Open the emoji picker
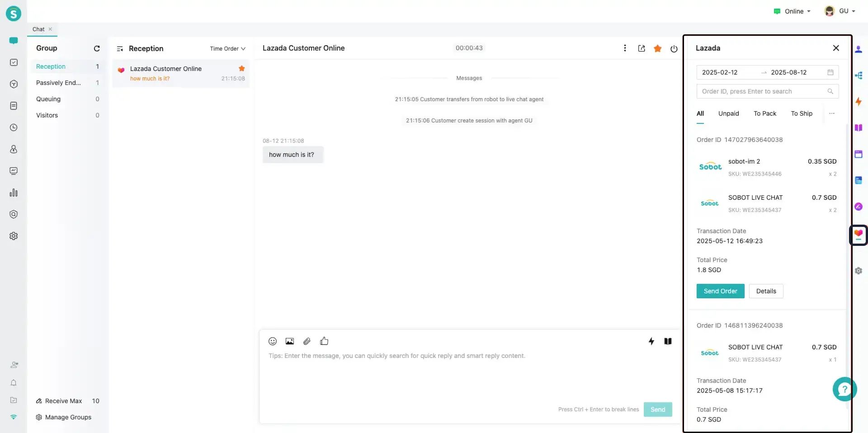This screenshot has width=868, height=433. tap(273, 341)
